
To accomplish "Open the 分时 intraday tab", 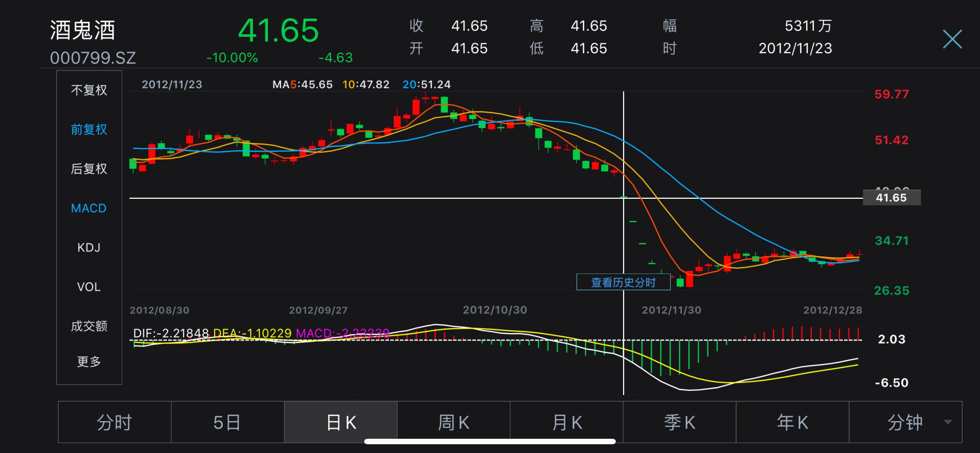I will (114, 422).
